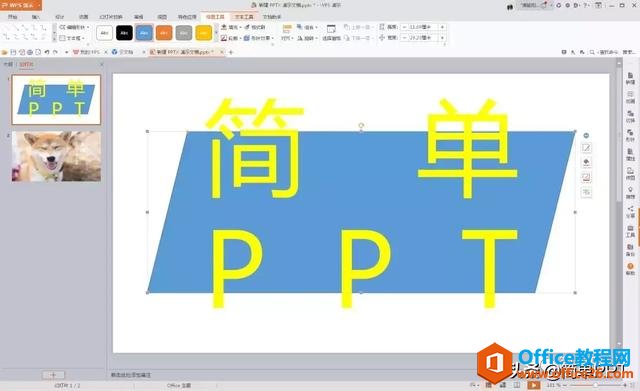640x391 pixels.
Task: Open the 备份 backup icon in sidebar
Action: coord(631,250)
